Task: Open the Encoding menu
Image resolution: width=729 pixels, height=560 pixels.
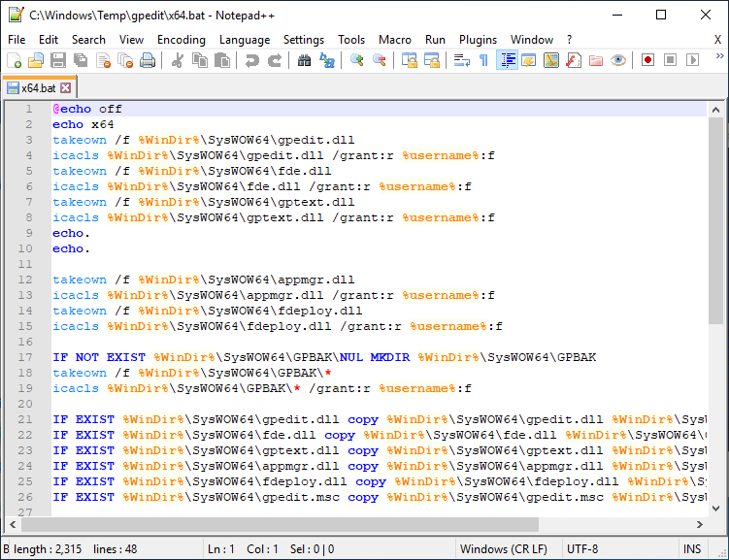Action: 181,40
